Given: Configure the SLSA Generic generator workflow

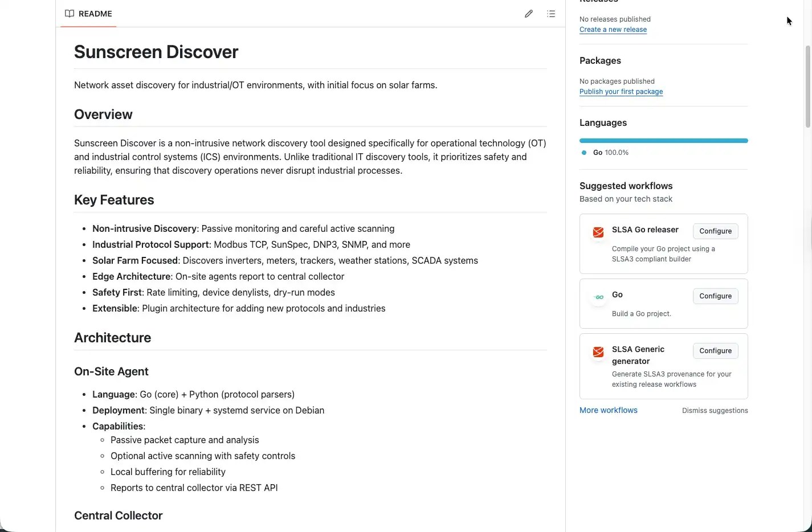Looking at the screenshot, I should (x=715, y=351).
